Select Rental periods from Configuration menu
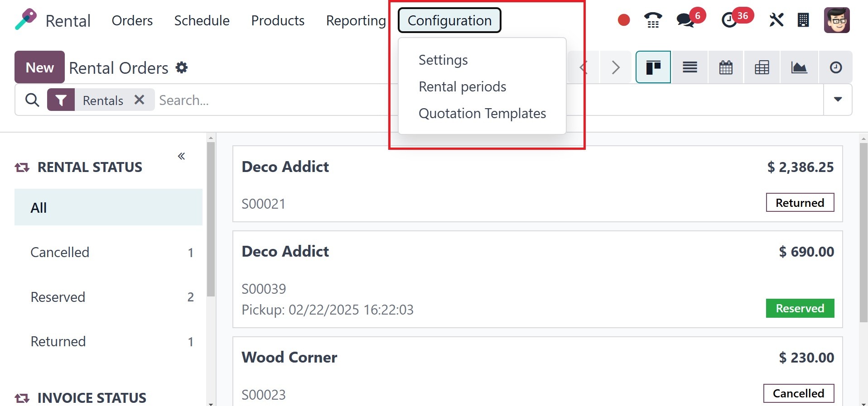Screen dimensions: 868x406 [x=462, y=86]
